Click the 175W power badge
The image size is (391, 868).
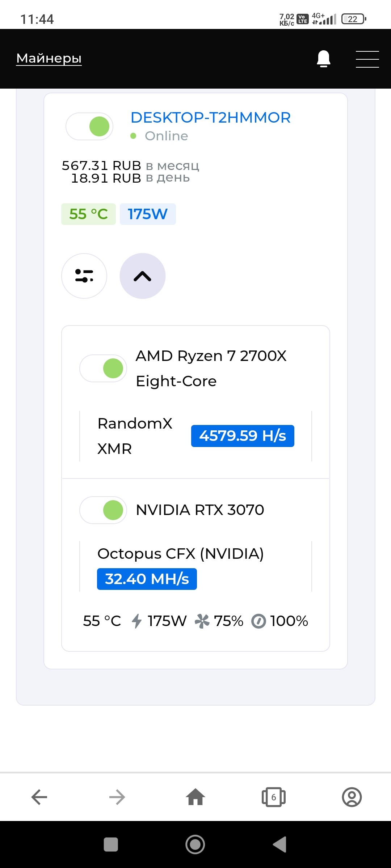point(148,214)
